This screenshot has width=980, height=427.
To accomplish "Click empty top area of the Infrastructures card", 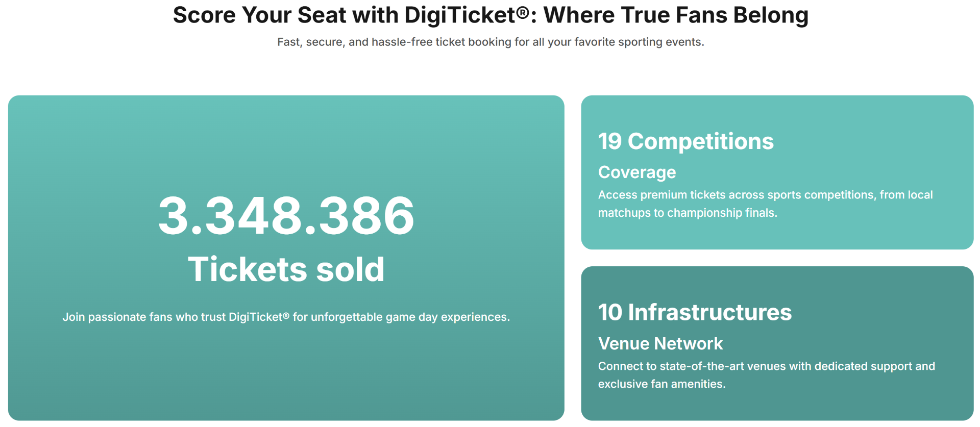I will [x=777, y=281].
